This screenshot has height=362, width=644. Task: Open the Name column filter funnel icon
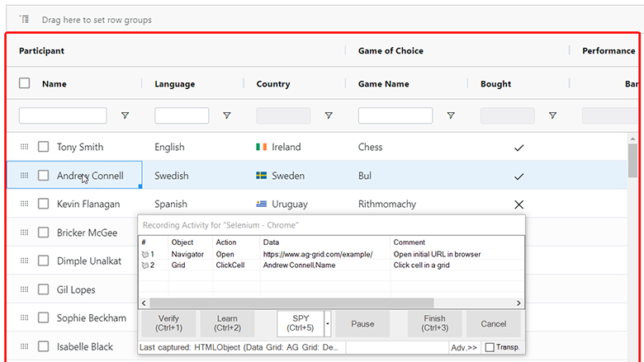(x=125, y=115)
